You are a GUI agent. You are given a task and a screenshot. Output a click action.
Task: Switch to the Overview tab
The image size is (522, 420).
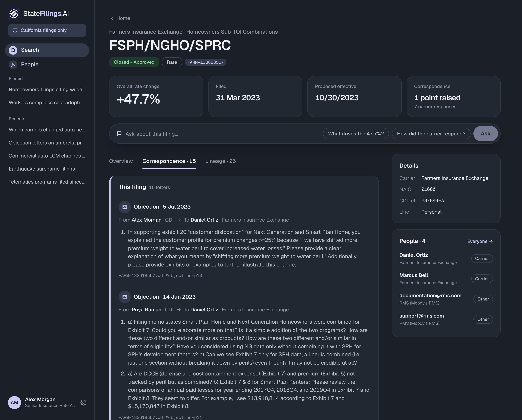tap(121, 161)
